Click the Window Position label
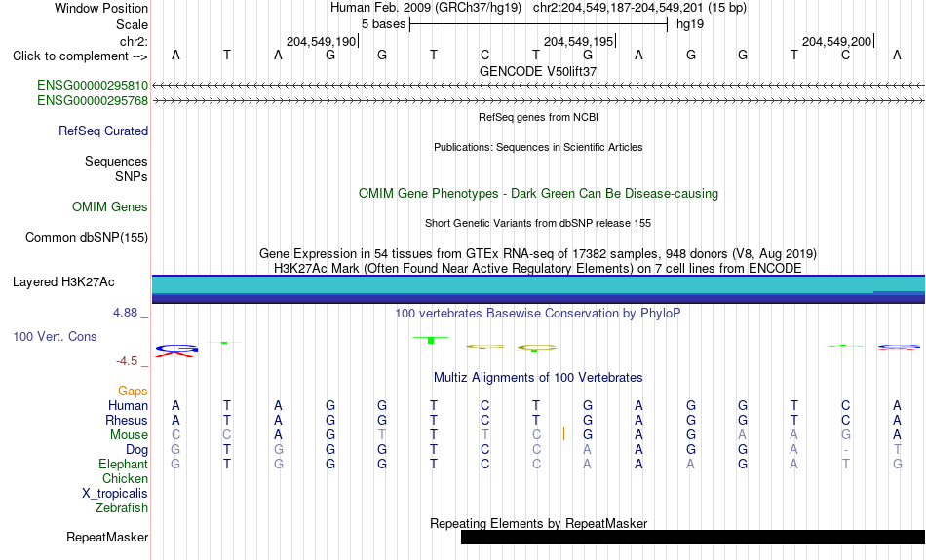The height and width of the screenshot is (560, 926). click(x=101, y=8)
